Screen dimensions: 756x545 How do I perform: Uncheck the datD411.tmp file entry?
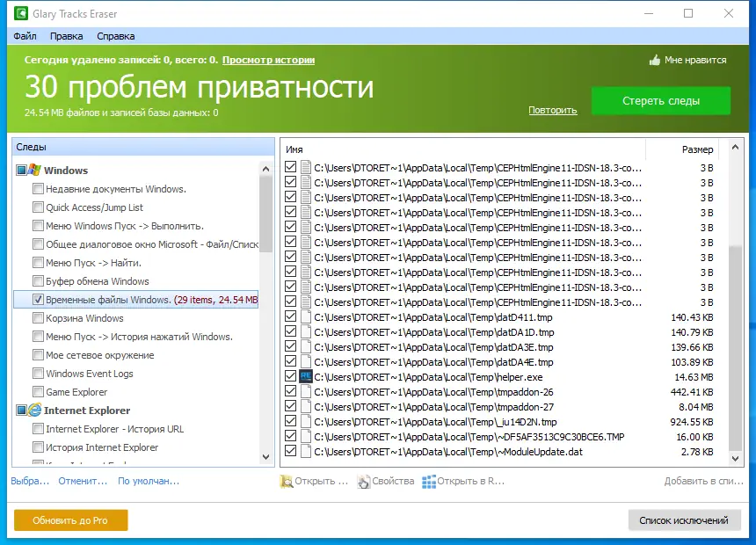[x=290, y=316]
